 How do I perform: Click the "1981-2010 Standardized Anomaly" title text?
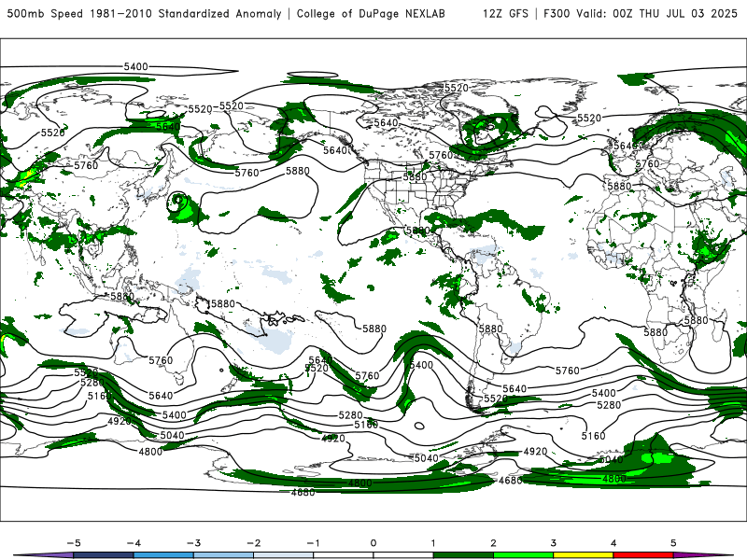[x=186, y=13]
